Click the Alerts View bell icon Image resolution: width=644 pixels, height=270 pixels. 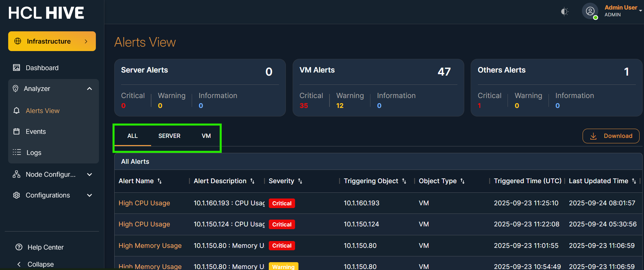pos(16,111)
